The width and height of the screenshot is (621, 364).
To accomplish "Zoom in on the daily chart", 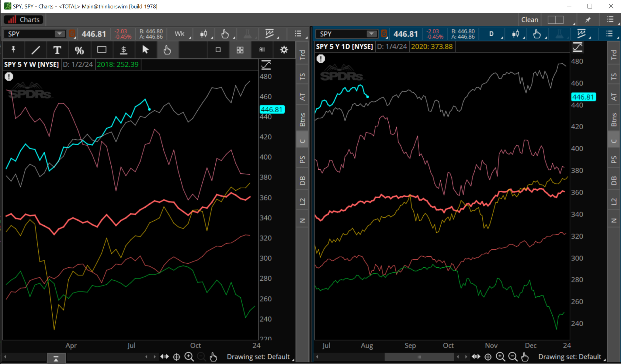I will point(500,357).
